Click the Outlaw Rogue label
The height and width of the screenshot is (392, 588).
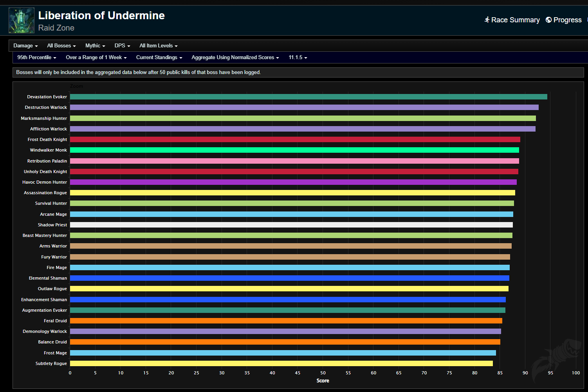pyautogui.click(x=52, y=289)
